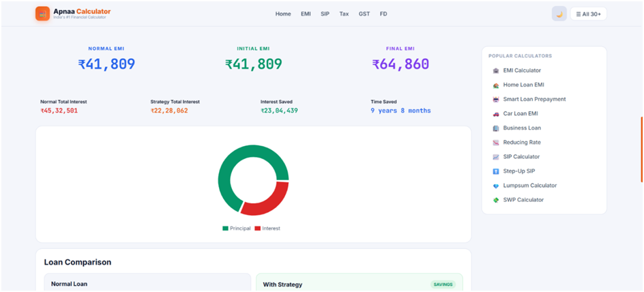Open the EMI Calculator link
The image size is (644, 292).
tap(522, 70)
